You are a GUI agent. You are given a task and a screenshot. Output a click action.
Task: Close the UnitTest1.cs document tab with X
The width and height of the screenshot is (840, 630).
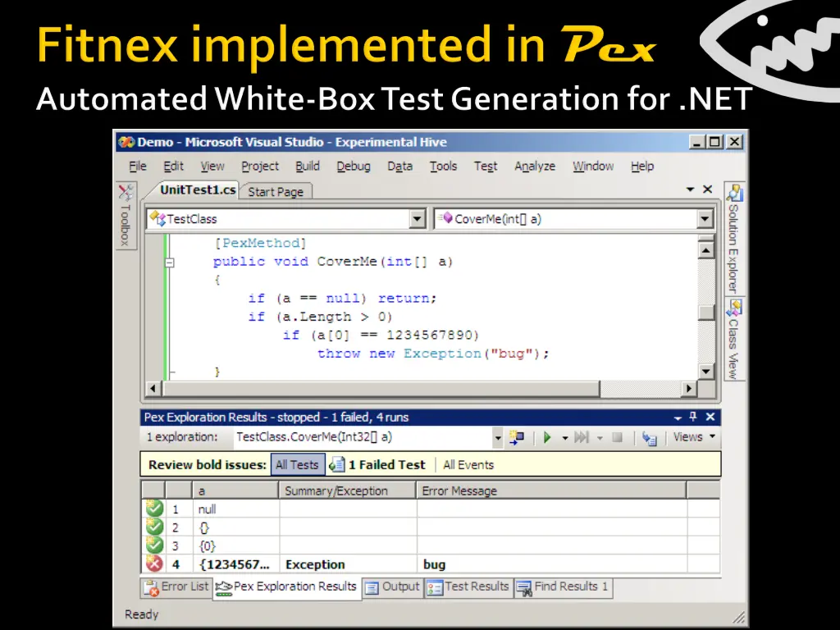point(707,189)
